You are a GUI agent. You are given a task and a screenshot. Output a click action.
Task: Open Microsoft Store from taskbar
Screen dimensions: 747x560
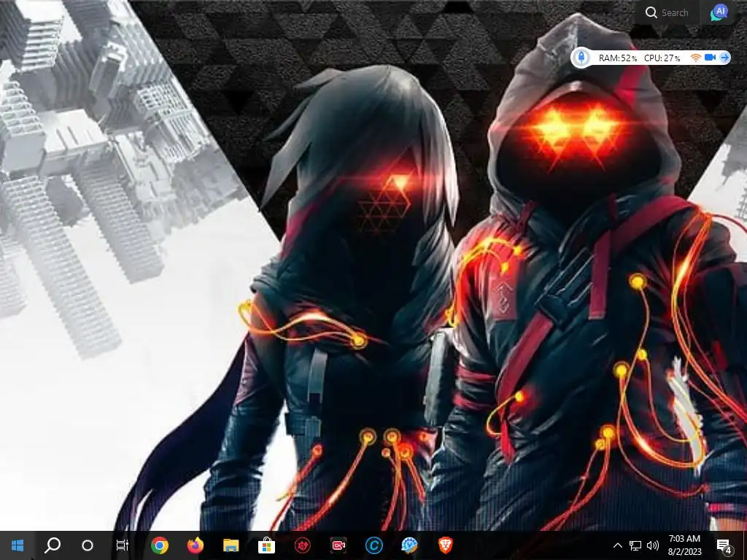(x=266, y=545)
